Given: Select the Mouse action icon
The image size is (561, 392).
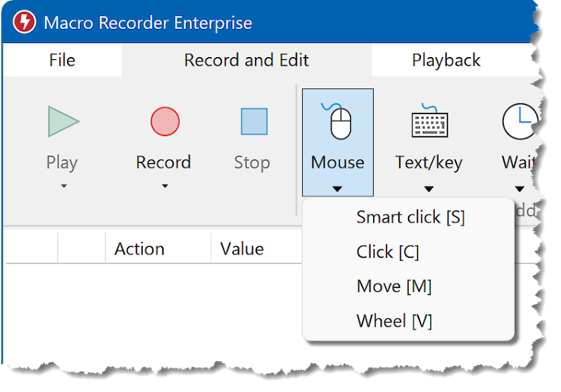Looking at the screenshot, I should (x=337, y=121).
